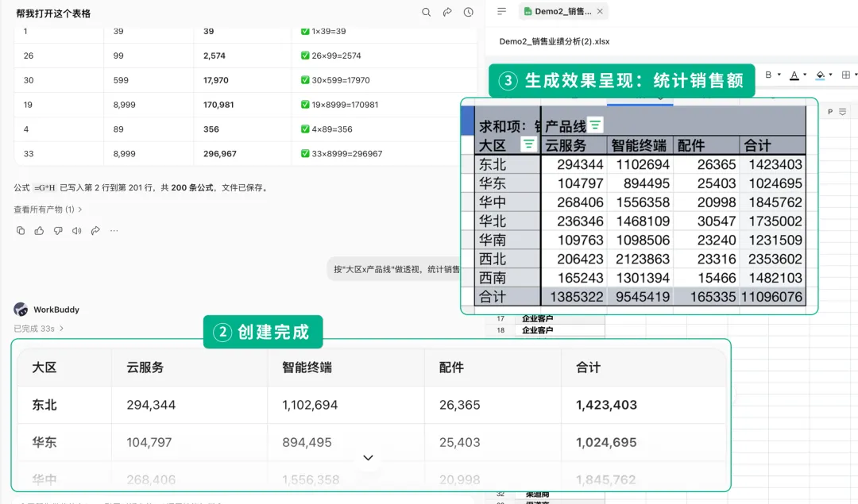The height and width of the screenshot is (504, 858).
Task: Give thumbs up to the reply
Action: pos(39,231)
